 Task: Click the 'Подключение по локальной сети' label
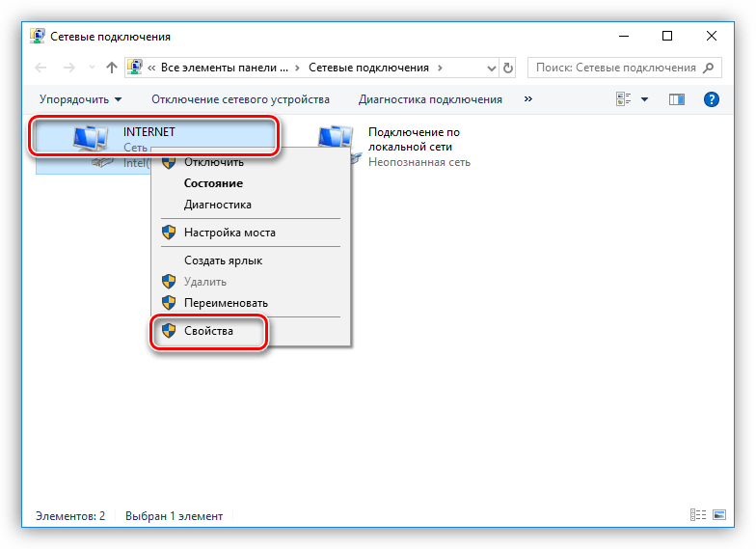pyautogui.click(x=414, y=139)
